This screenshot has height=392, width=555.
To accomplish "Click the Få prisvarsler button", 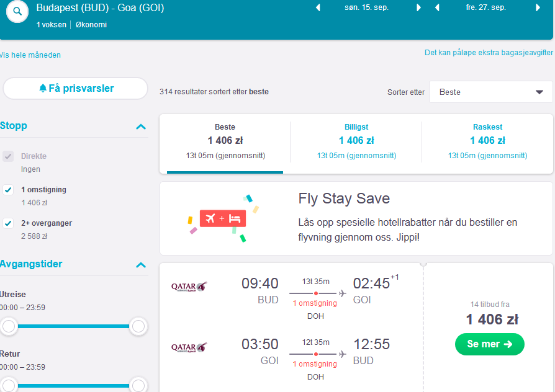I will (x=75, y=89).
